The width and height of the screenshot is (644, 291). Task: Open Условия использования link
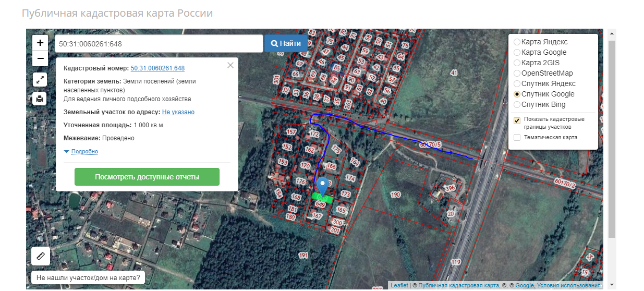[569, 286]
